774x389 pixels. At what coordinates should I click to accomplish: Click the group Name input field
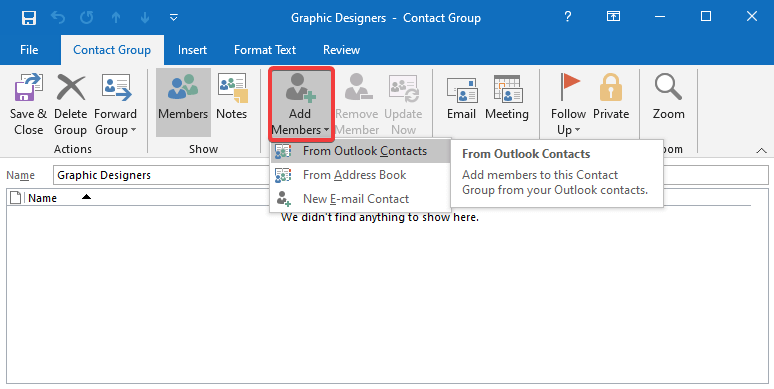pos(411,175)
